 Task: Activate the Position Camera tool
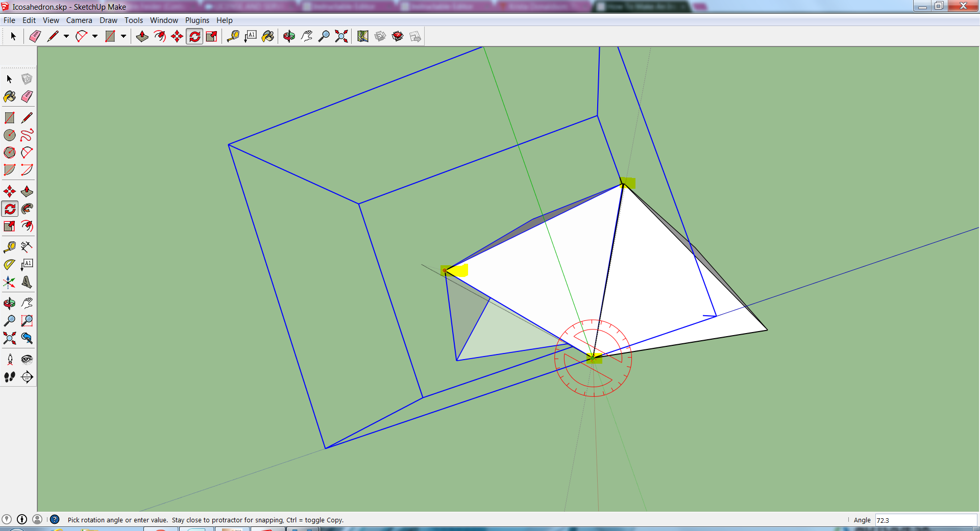click(x=10, y=360)
